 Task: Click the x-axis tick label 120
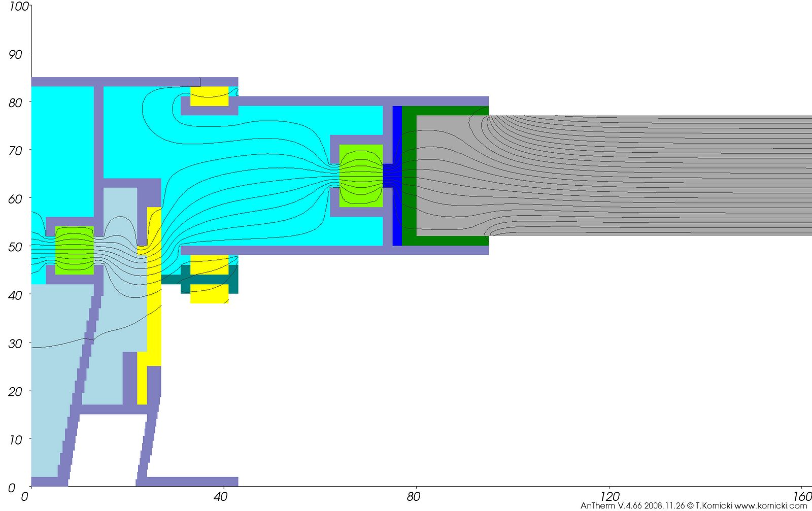(x=610, y=497)
